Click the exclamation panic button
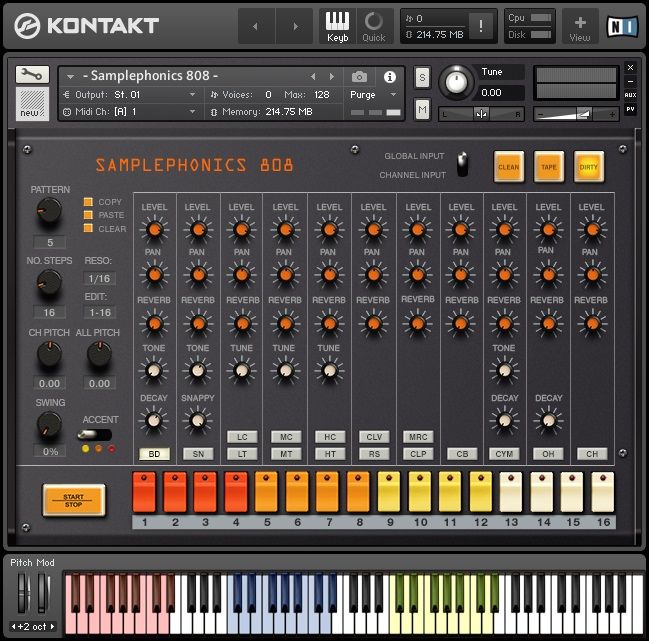Screen dimensions: 649x641 pyautogui.click(x=482, y=26)
